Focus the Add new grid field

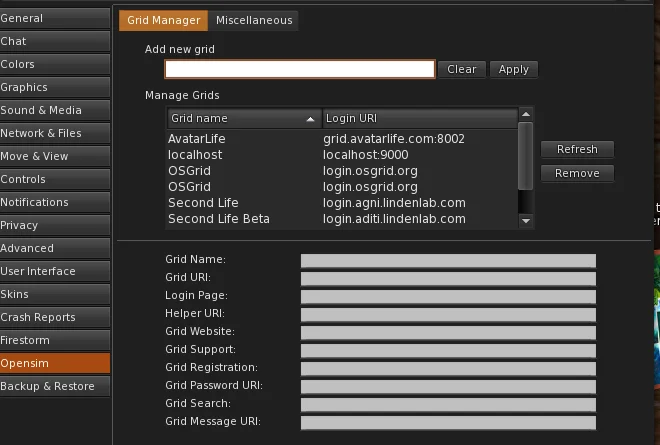[300, 69]
